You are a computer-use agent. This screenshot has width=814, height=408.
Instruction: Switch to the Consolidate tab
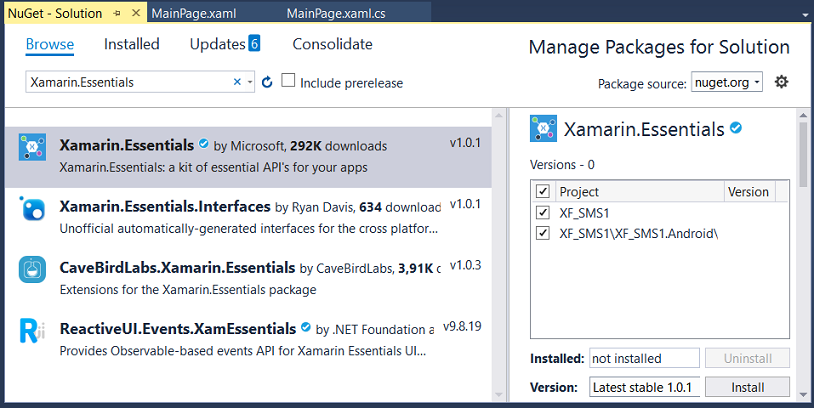[x=332, y=44]
